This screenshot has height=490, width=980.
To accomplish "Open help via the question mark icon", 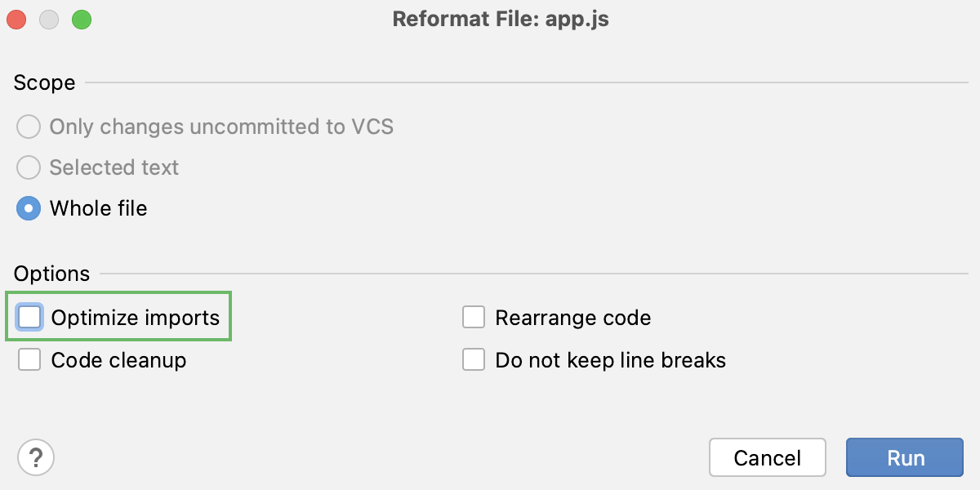I will pos(36,457).
